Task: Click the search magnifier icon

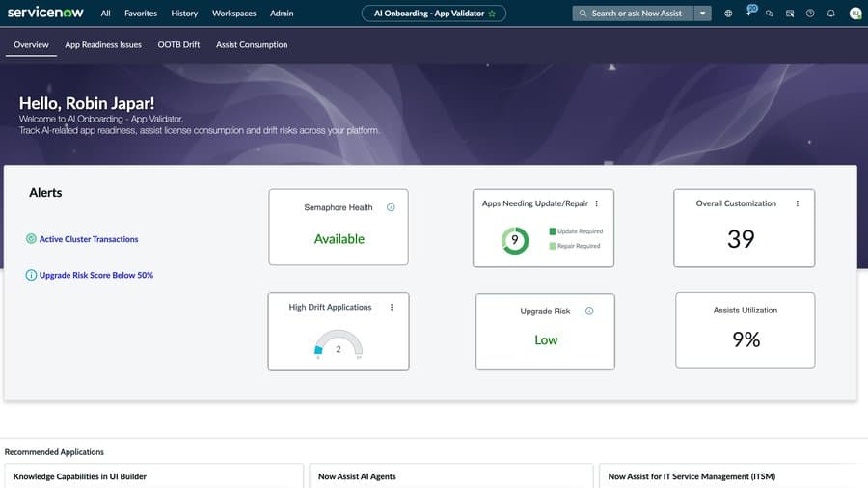Action: (583, 14)
